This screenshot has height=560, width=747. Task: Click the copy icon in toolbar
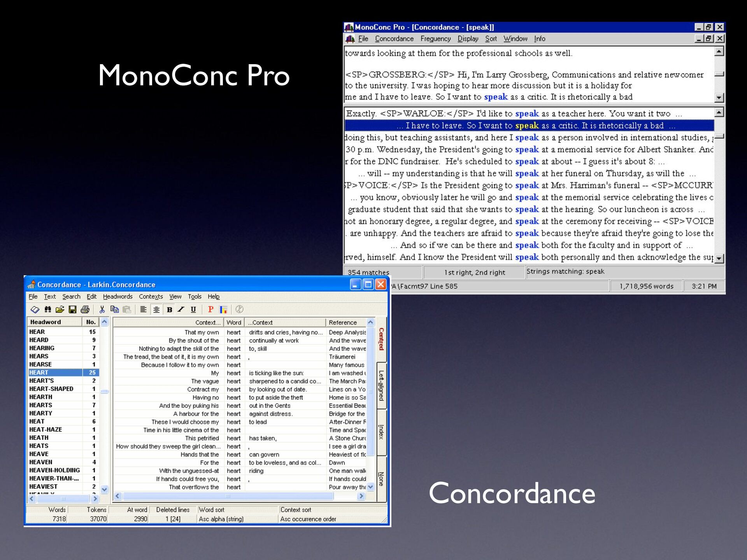[114, 309]
